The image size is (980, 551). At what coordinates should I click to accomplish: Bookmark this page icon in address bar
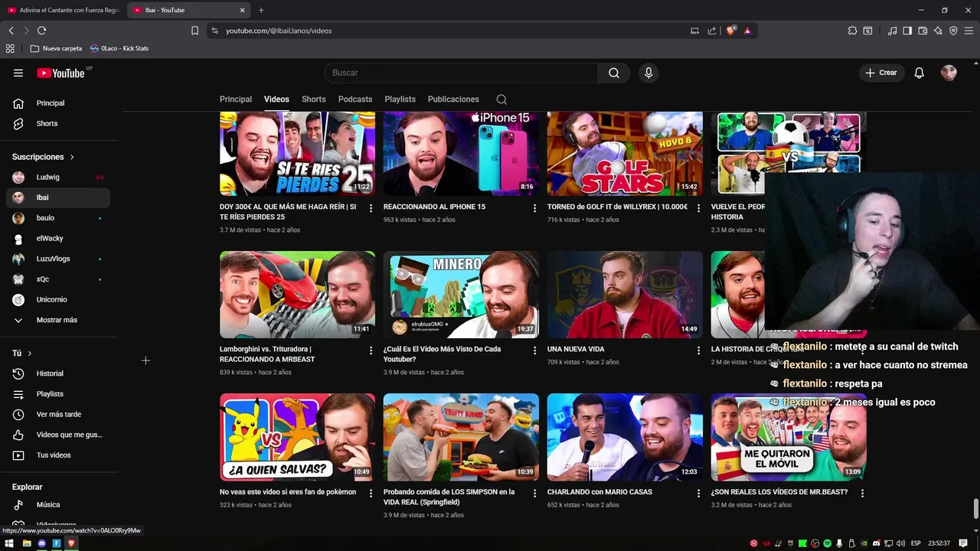194,31
